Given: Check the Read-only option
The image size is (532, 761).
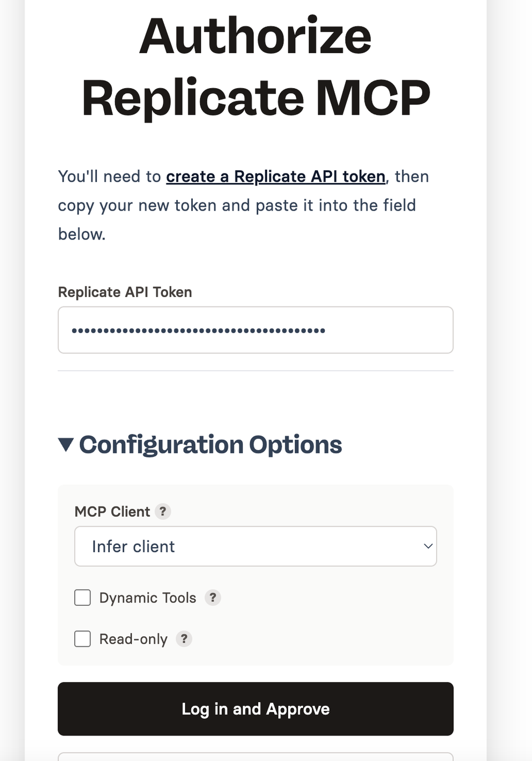Looking at the screenshot, I should (82, 639).
